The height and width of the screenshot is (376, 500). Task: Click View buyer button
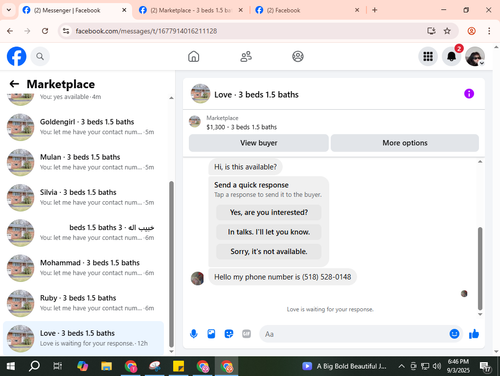pos(259,143)
